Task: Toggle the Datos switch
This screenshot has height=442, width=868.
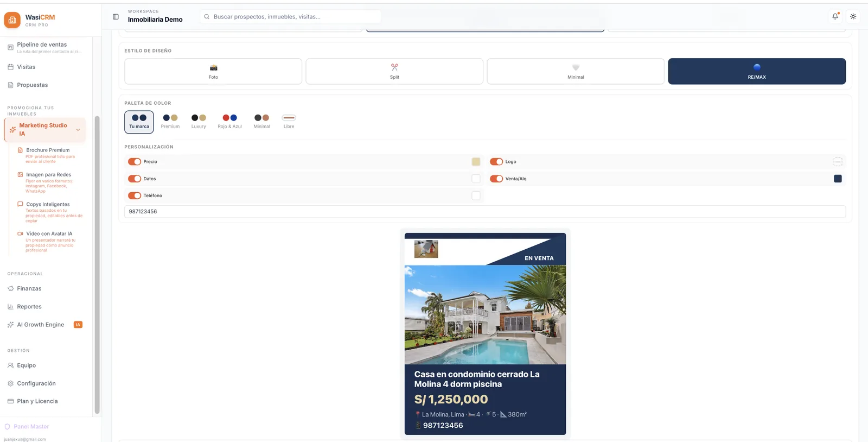Action: 135,179
